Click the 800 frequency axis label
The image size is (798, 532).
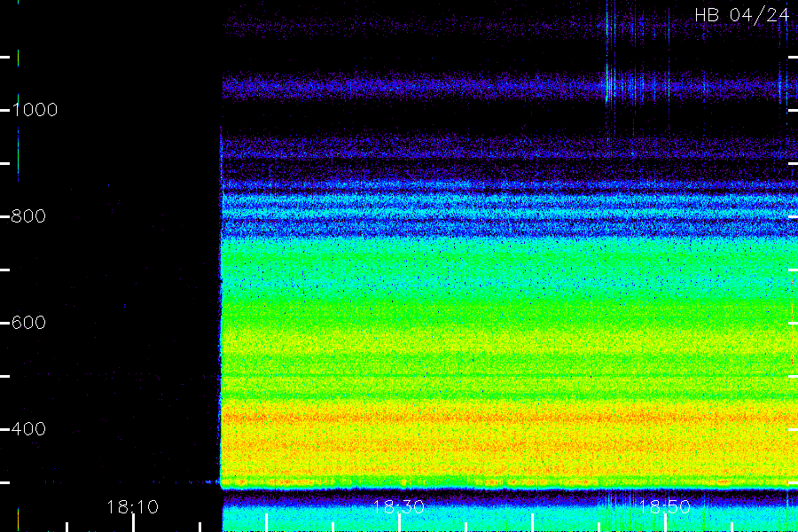click(x=28, y=215)
